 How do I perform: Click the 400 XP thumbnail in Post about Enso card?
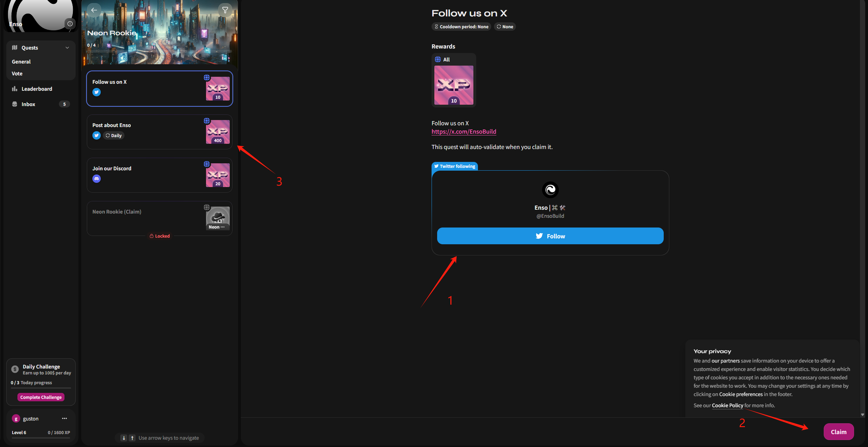218,132
